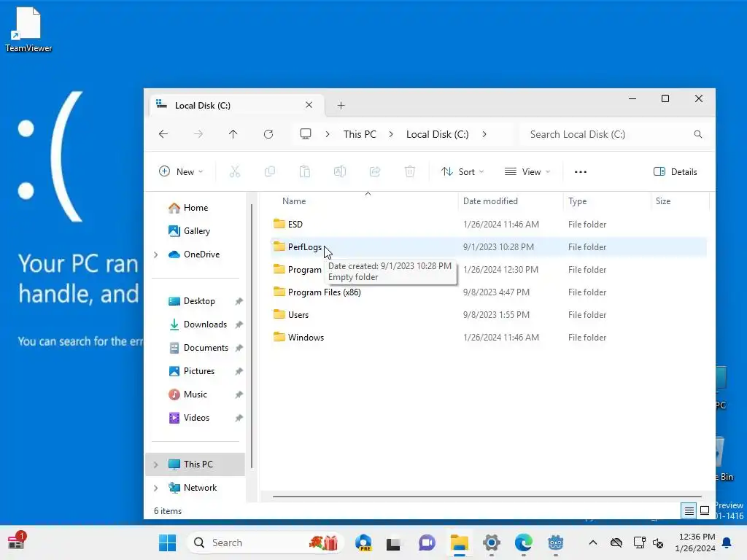The height and width of the screenshot is (560, 747).
Task: Open Documents in the navigation pane
Action: point(206,348)
